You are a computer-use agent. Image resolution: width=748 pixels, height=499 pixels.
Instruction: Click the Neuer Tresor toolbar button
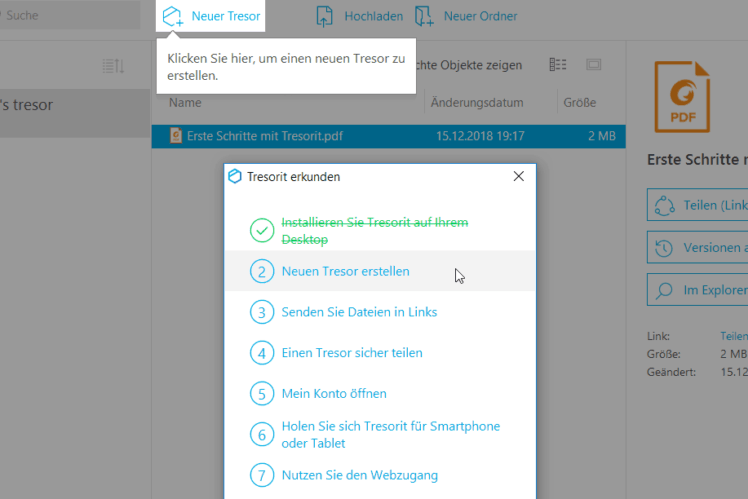(x=210, y=16)
